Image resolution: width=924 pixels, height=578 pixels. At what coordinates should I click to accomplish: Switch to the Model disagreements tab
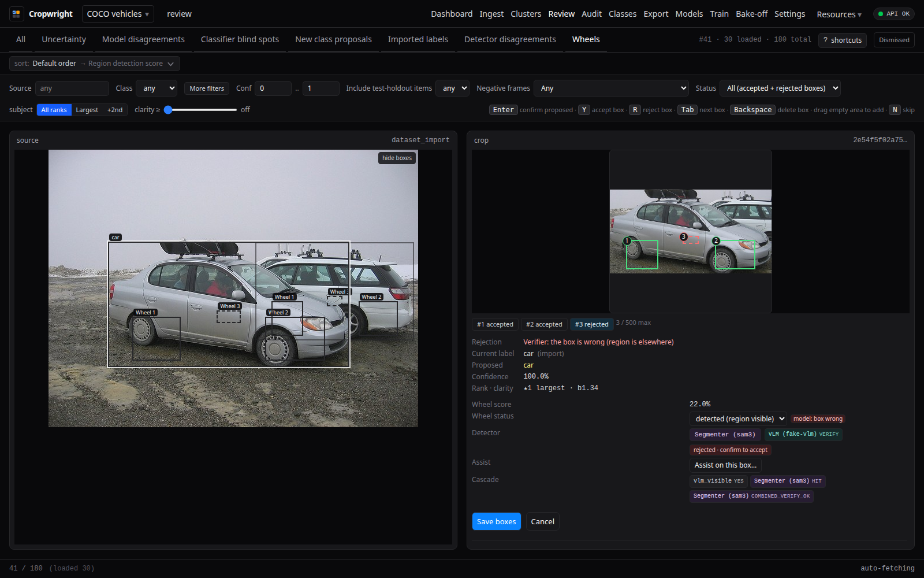click(x=143, y=39)
